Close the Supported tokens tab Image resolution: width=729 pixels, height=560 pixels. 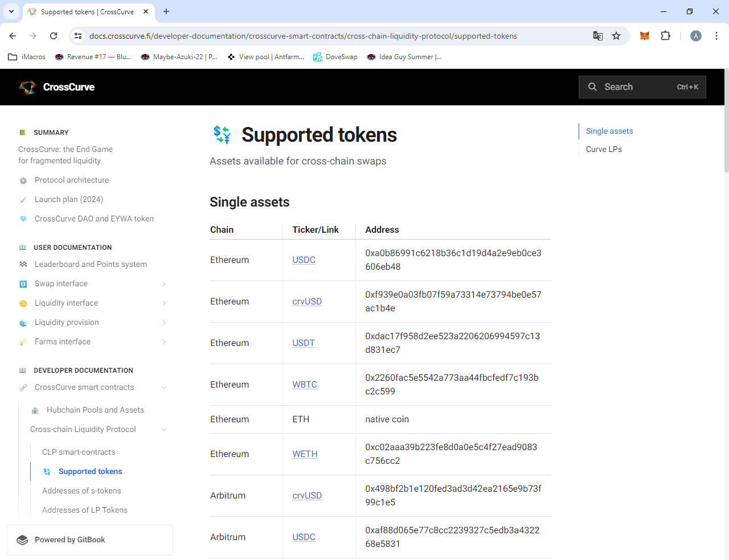click(146, 11)
